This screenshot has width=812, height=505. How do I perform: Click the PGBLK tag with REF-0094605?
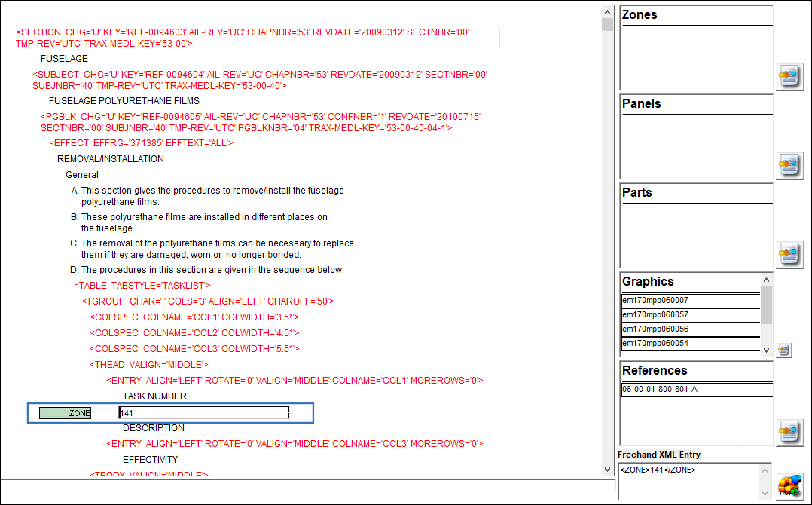click(x=261, y=122)
